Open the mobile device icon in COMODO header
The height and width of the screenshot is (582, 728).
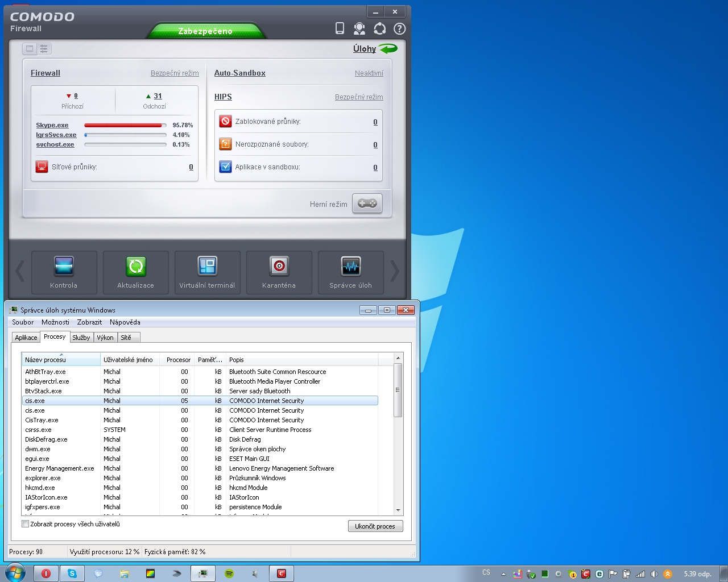point(340,28)
